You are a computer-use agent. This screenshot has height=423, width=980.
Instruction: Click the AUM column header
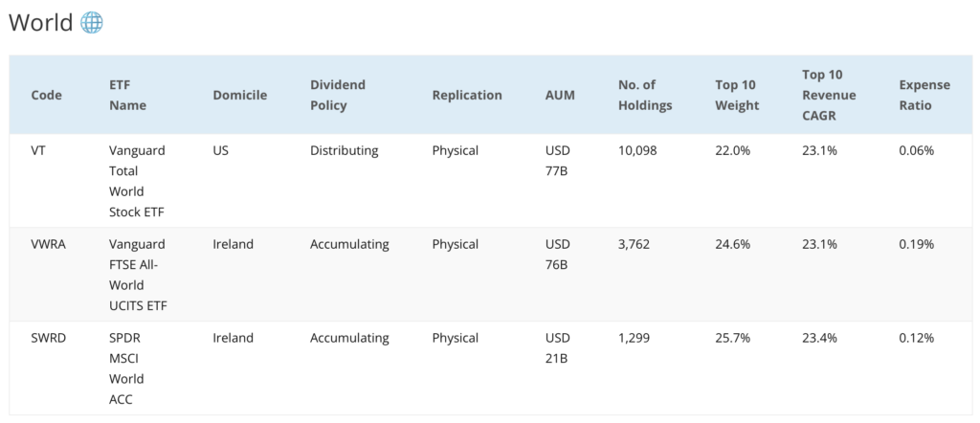(560, 95)
